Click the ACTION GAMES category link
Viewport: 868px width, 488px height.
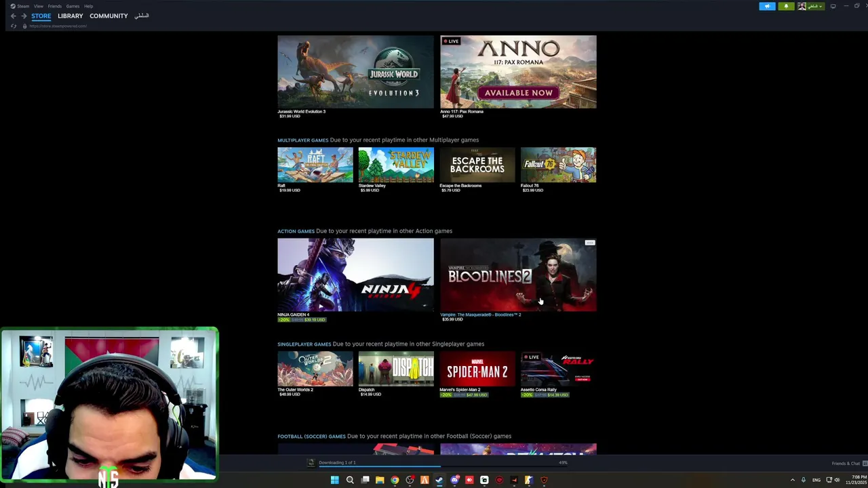pos(296,231)
